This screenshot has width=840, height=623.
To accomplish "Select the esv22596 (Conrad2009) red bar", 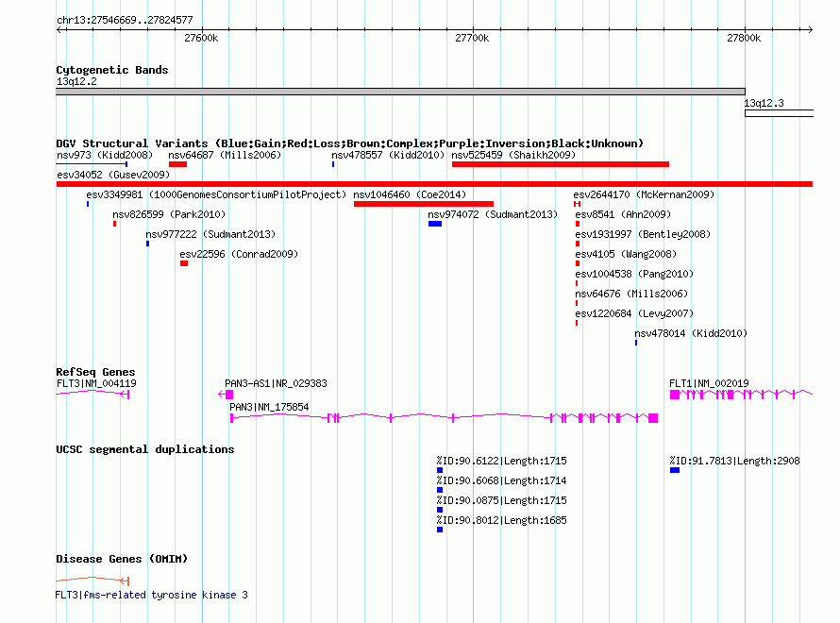I will (x=184, y=263).
